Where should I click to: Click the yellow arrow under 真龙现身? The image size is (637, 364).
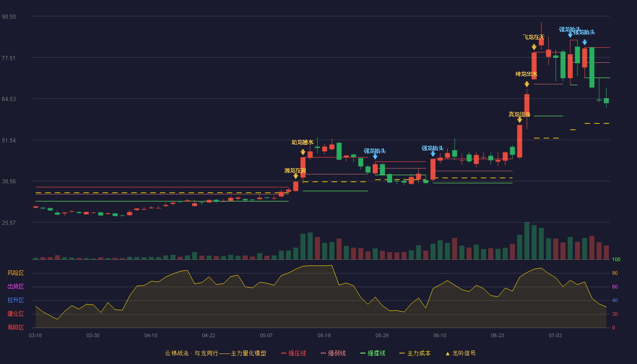click(x=520, y=120)
